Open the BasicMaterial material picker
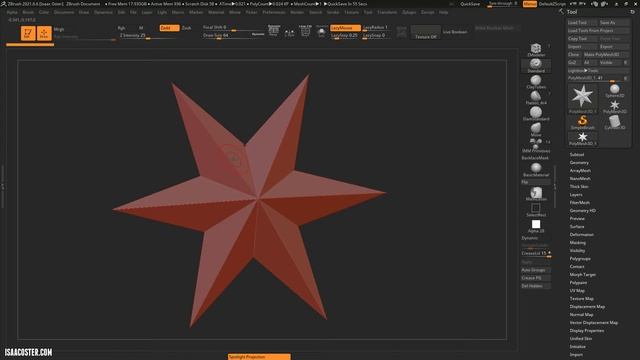 (x=536, y=169)
